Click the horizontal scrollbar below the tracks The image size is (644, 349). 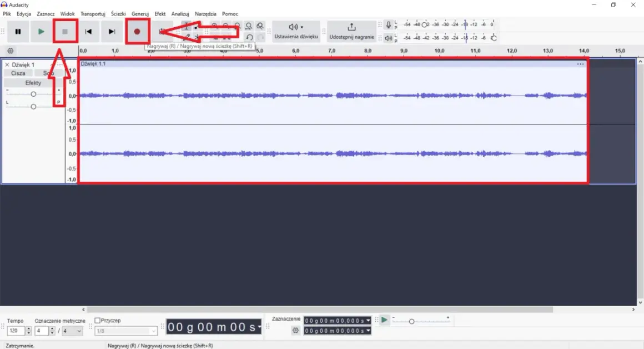320,310
